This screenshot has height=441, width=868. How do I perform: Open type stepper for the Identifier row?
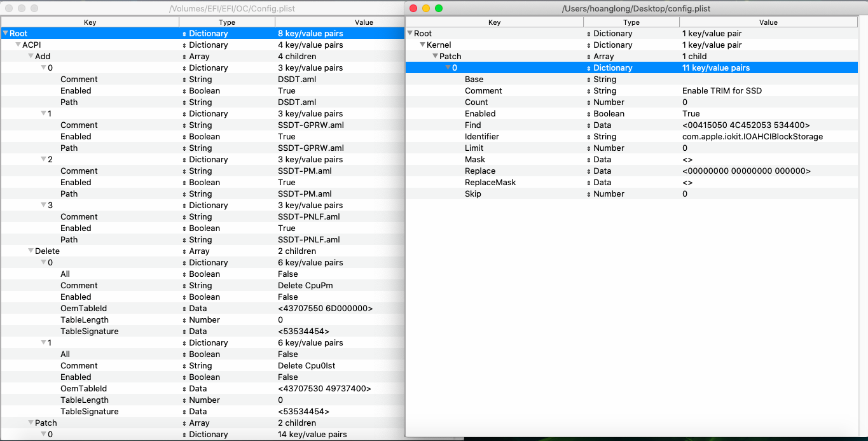(589, 137)
